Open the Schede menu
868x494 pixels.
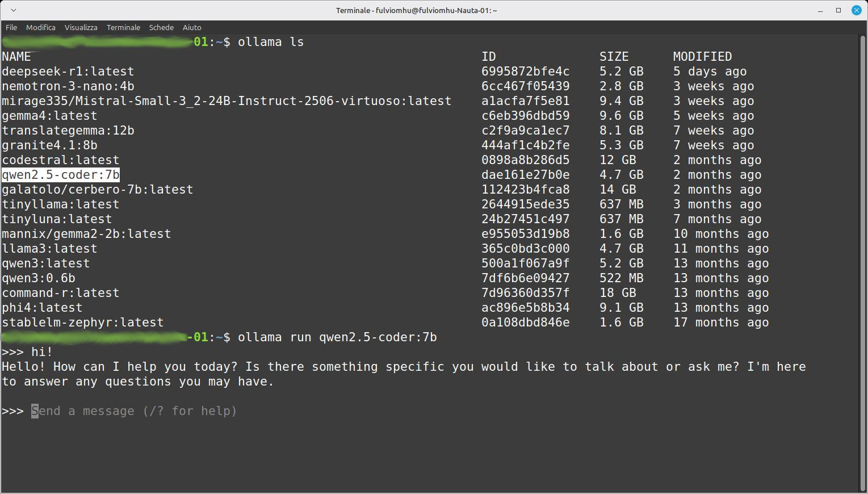click(x=161, y=27)
